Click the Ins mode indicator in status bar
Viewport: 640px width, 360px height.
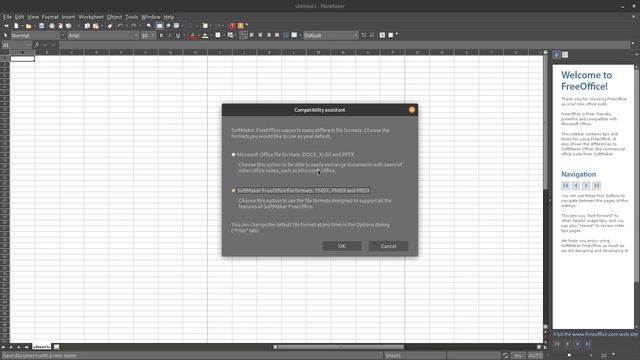518,356
